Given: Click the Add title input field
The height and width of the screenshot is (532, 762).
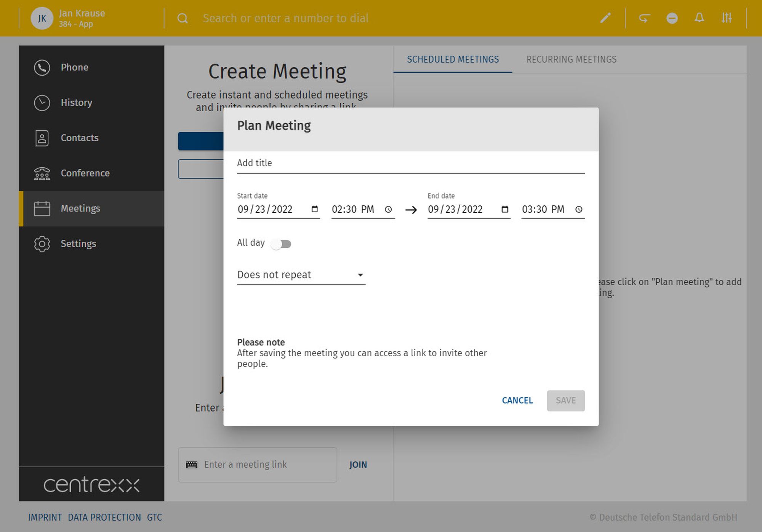Looking at the screenshot, I should pyautogui.click(x=410, y=163).
